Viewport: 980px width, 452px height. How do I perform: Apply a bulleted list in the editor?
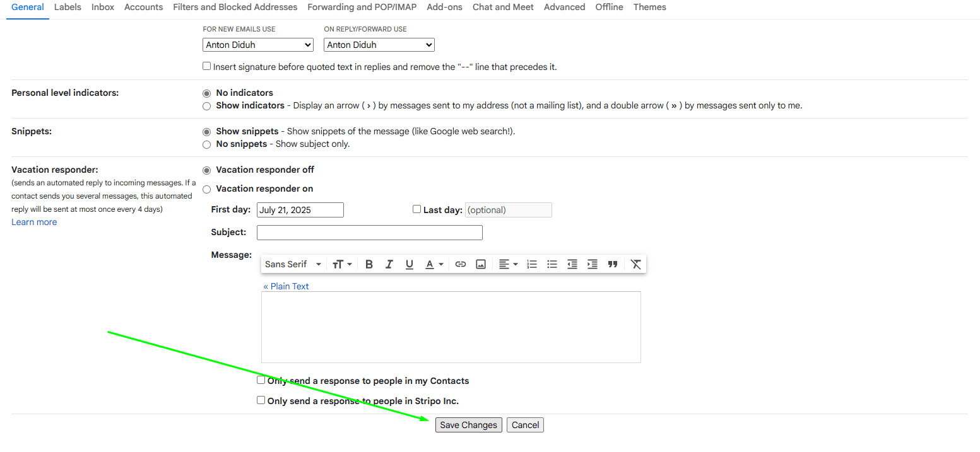552,264
